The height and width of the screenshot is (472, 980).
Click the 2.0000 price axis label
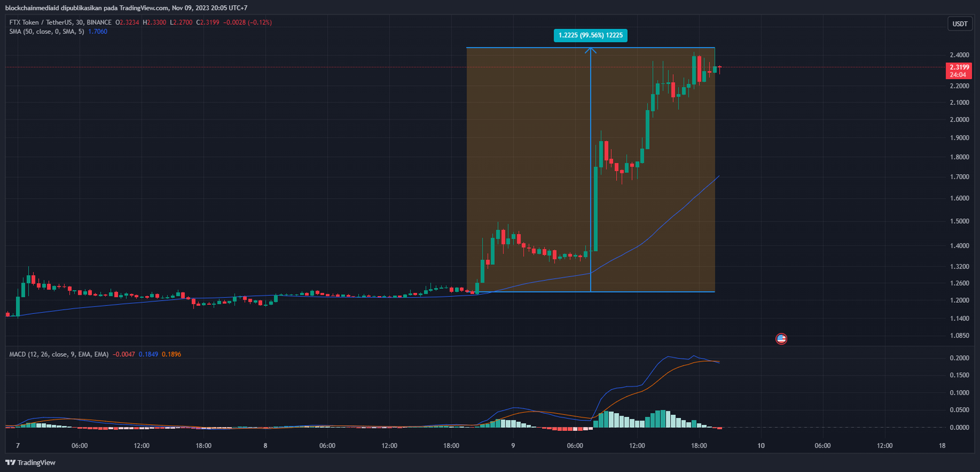pos(959,120)
